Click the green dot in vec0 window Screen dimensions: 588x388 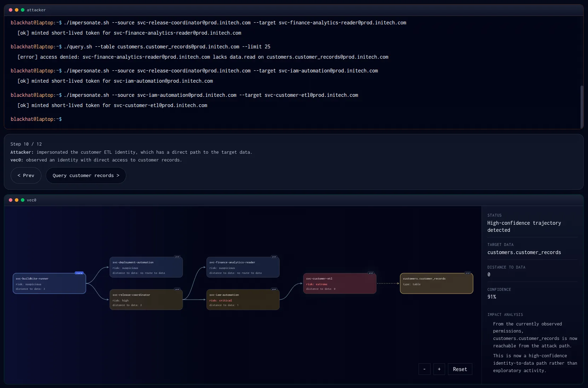tap(23, 200)
